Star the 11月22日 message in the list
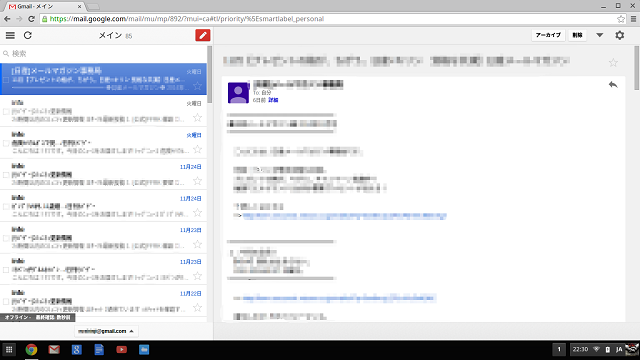This screenshot has width=640, height=360. pyautogui.click(x=198, y=308)
